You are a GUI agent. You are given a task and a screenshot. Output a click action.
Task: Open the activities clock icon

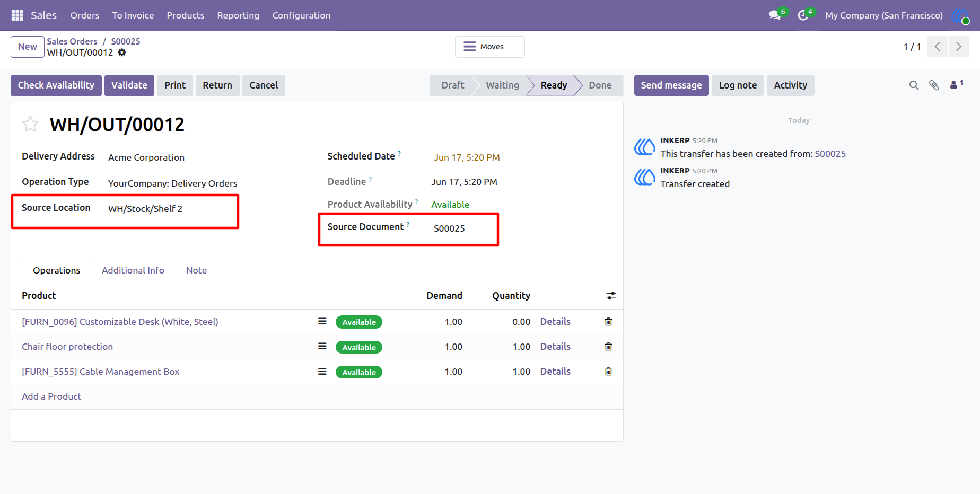(x=803, y=15)
